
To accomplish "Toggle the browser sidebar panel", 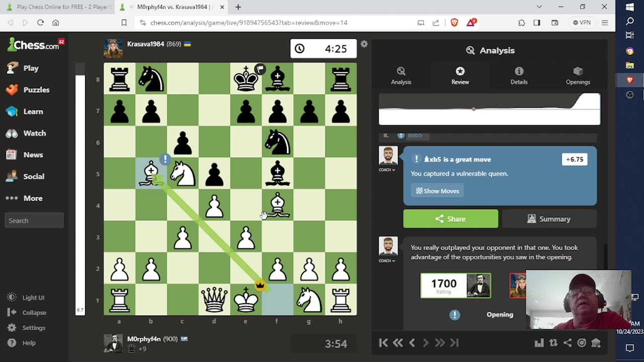I will 537,23.
